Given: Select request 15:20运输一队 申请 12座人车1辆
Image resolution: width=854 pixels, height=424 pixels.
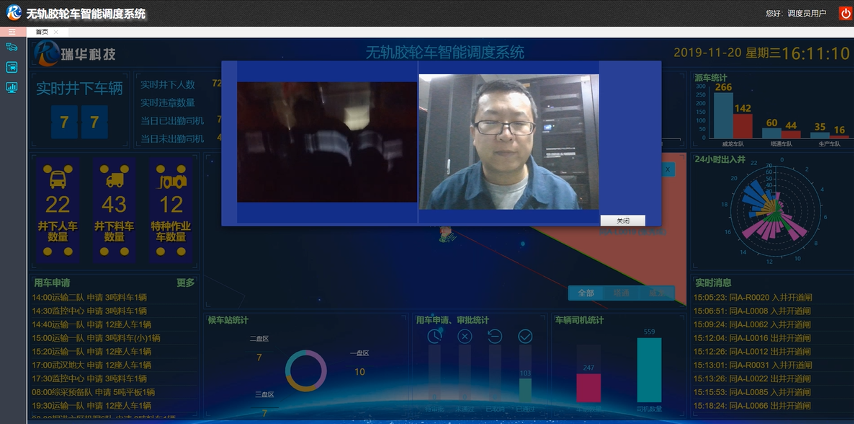Looking at the screenshot, I should pyautogui.click(x=92, y=352).
